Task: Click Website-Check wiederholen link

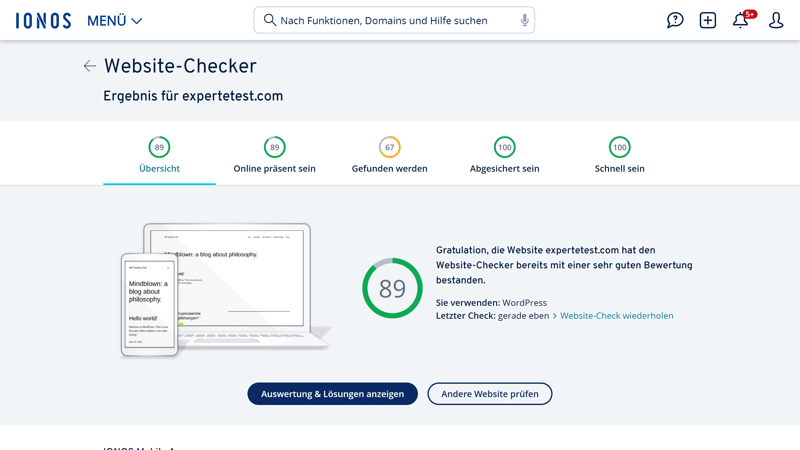Action: pos(616,316)
